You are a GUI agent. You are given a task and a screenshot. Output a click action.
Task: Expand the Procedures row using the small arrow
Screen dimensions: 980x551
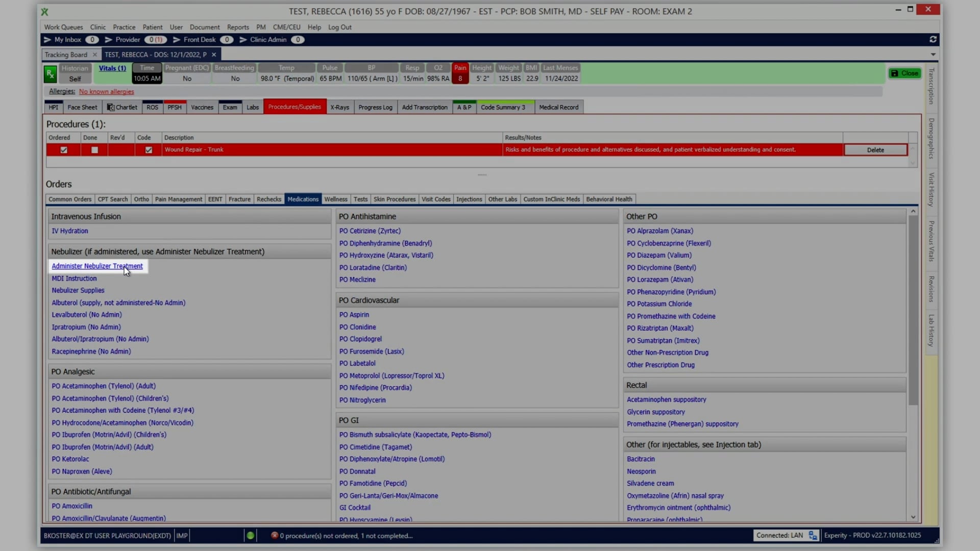[913, 149]
